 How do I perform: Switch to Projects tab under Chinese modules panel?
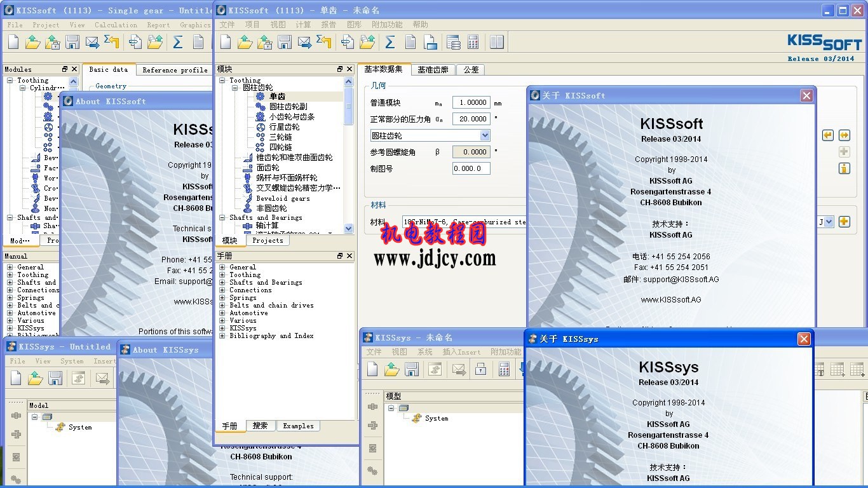pos(268,240)
